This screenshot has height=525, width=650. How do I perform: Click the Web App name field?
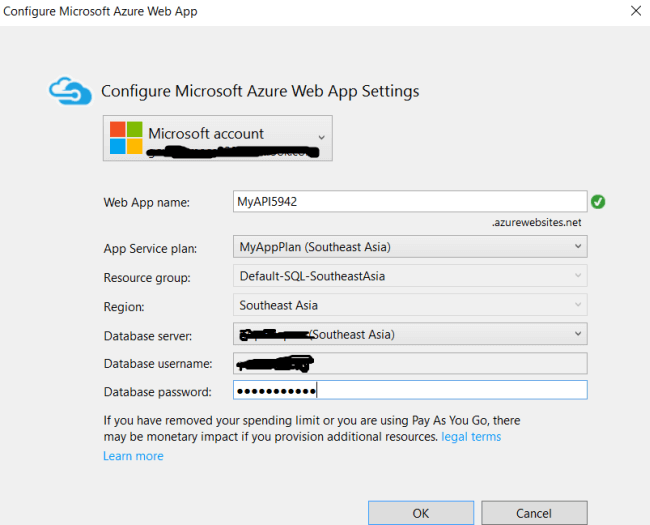coord(409,201)
